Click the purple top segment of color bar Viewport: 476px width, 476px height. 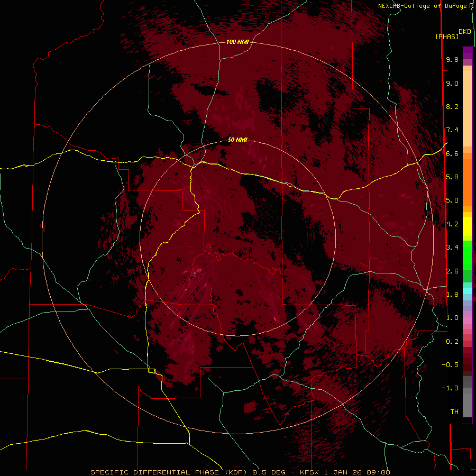[467, 53]
